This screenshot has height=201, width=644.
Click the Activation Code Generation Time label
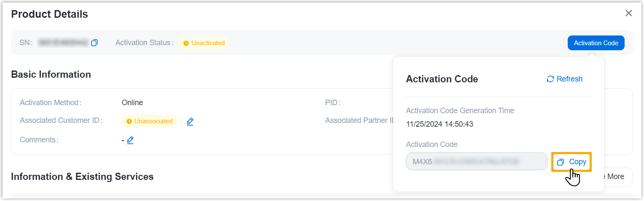pos(460,111)
